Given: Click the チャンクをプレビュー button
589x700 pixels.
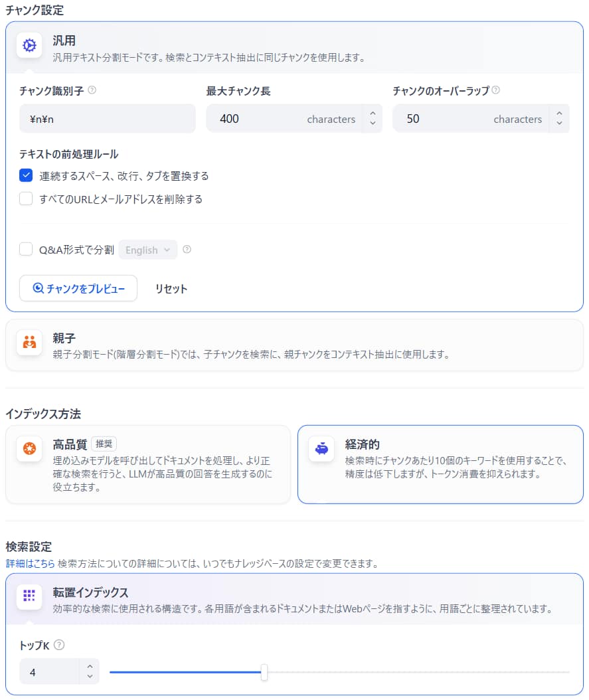Looking at the screenshot, I should click(78, 288).
